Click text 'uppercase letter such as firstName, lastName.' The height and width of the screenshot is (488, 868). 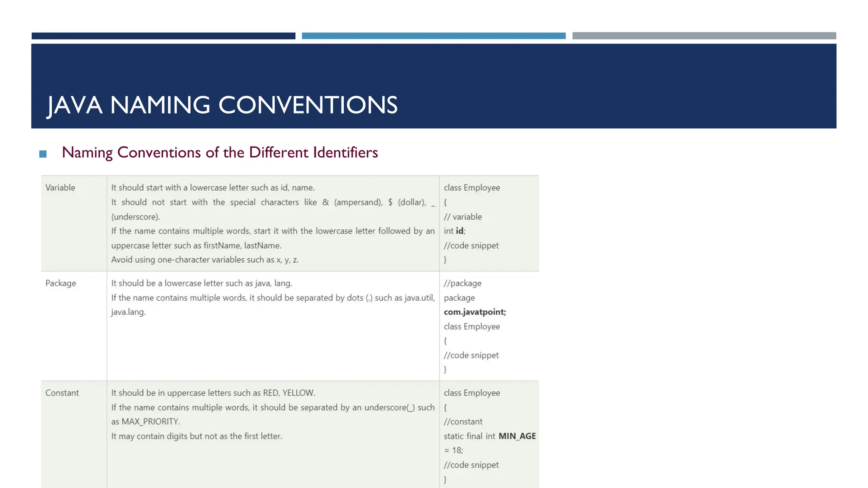tap(196, 245)
